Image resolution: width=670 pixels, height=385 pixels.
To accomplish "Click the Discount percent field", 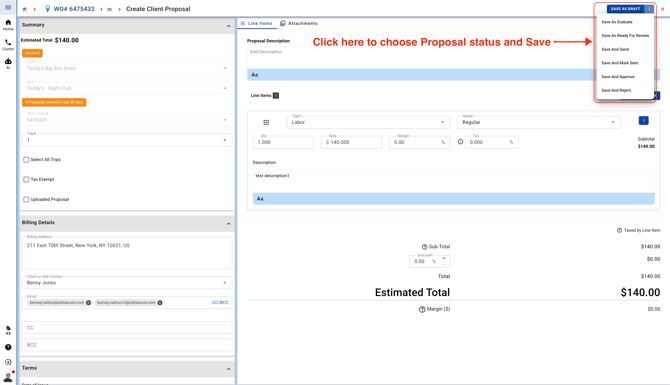I will tap(424, 261).
